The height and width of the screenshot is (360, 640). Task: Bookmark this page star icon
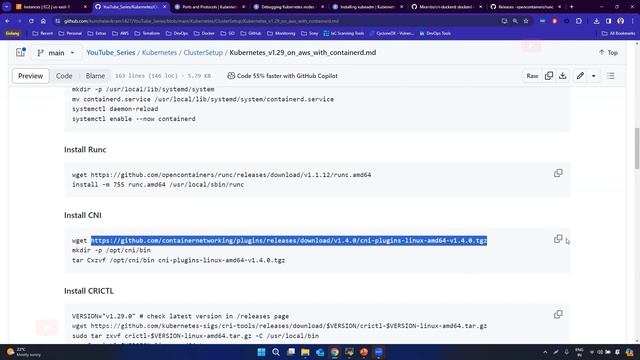pyautogui.click(x=526, y=21)
